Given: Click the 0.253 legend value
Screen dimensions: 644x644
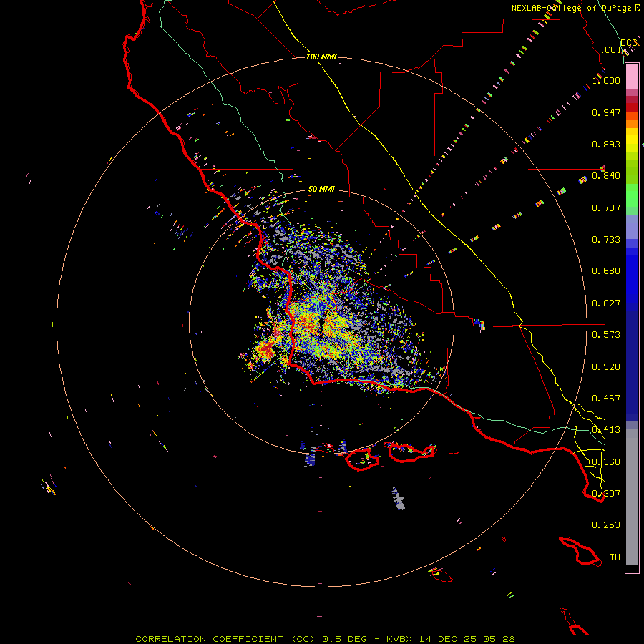Looking at the screenshot, I should [x=606, y=525].
